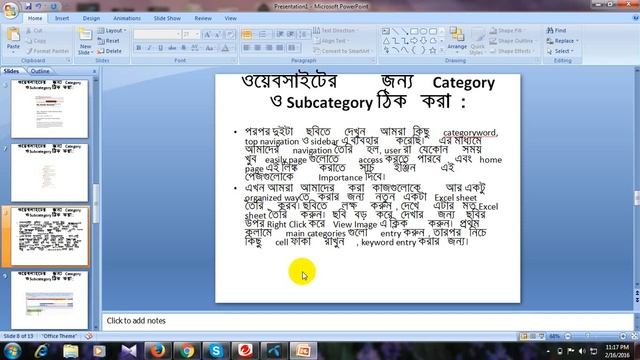Viewport: 640px width, 360px height.
Task: Click the Find button
Action: point(556,31)
